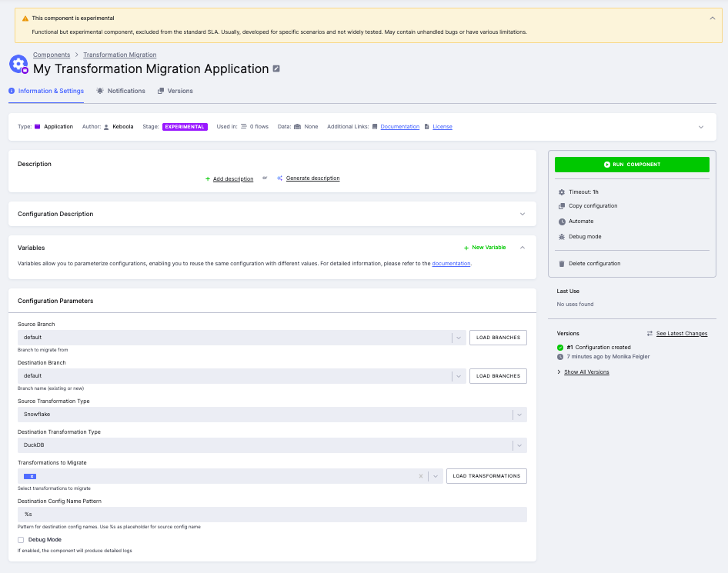This screenshot has width=728, height=573.
Task: Click the License file icon
Action: click(x=426, y=127)
